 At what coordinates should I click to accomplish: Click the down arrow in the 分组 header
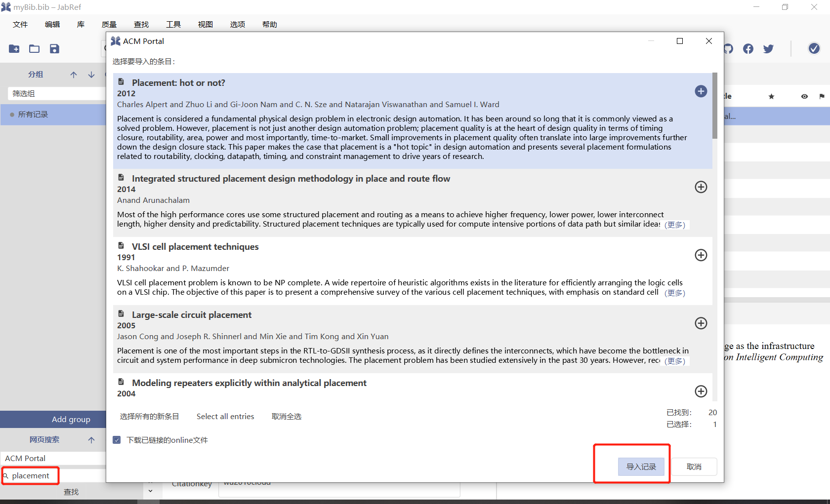point(91,75)
